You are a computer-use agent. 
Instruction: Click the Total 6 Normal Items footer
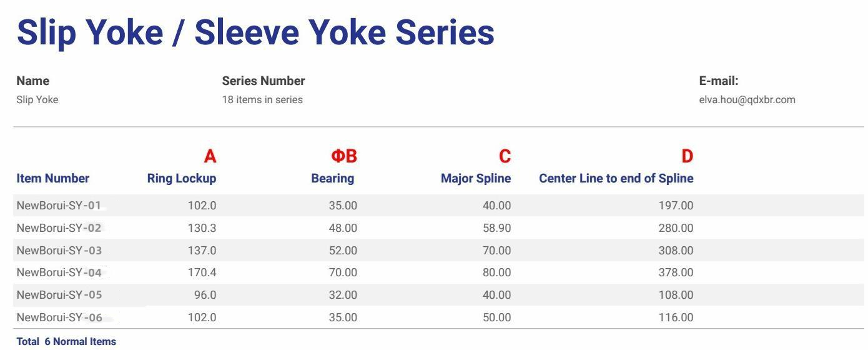(x=66, y=341)
